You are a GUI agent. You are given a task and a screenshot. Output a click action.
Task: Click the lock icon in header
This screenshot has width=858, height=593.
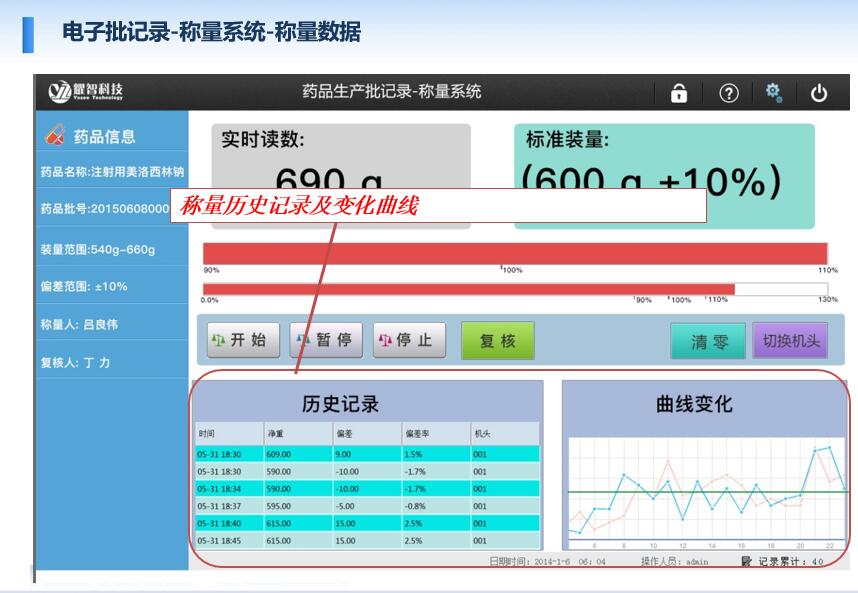679,93
